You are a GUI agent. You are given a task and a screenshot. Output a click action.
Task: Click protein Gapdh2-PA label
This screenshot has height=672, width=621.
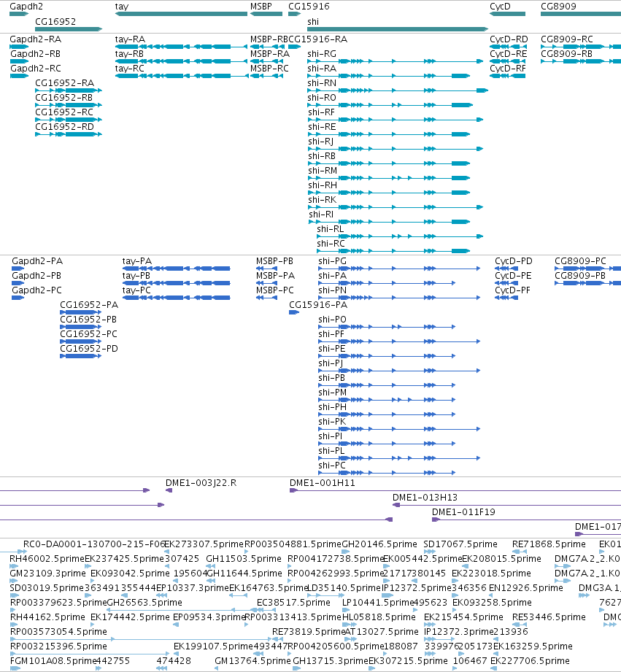click(37, 260)
